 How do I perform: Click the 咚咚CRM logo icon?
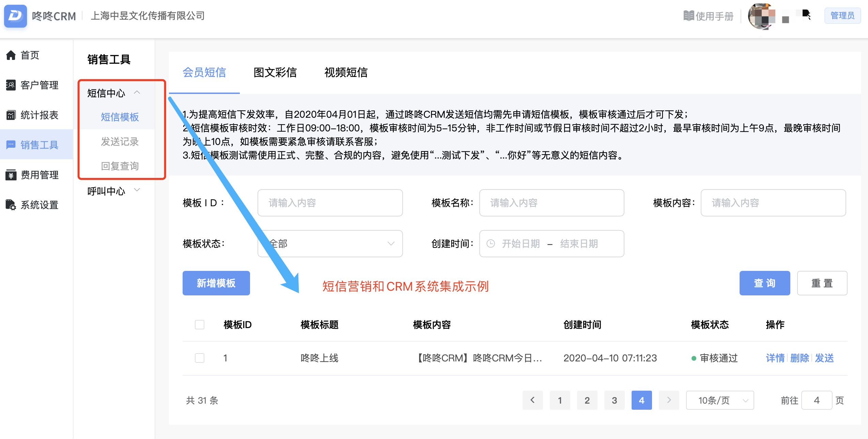pyautogui.click(x=15, y=16)
